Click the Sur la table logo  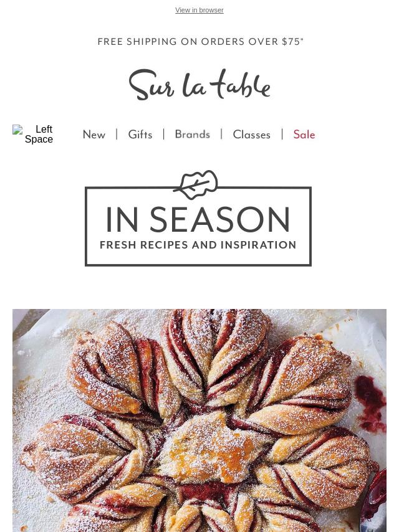(x=199, y=85)
